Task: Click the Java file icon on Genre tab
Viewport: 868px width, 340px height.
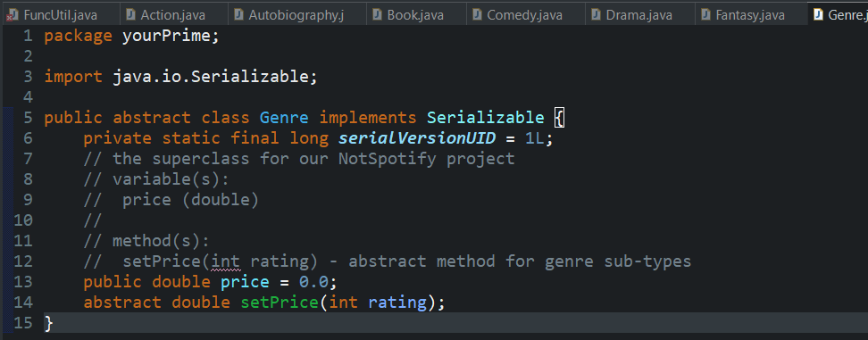Action: pos(818,15)
